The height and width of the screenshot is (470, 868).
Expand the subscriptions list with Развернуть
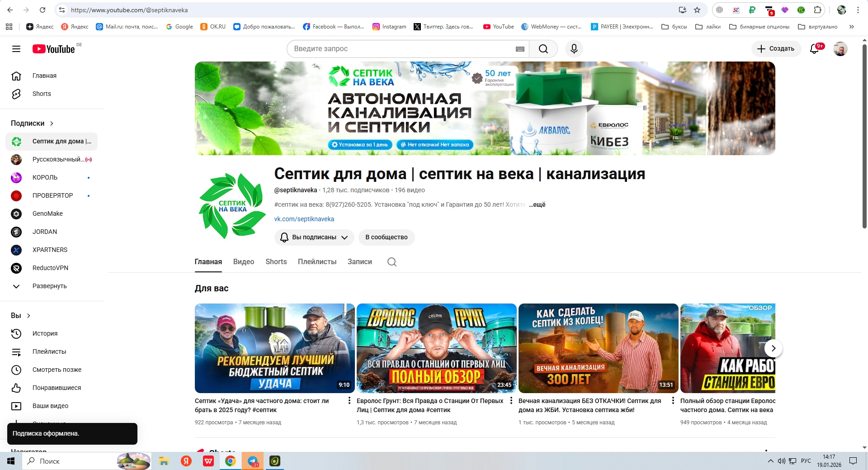[x=49, y=286]
